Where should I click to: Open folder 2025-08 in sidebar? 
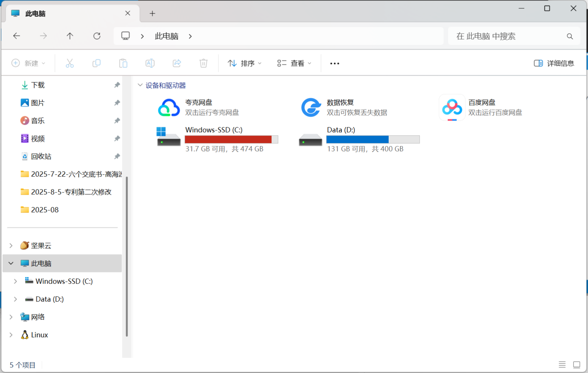[x=39, y=210]
